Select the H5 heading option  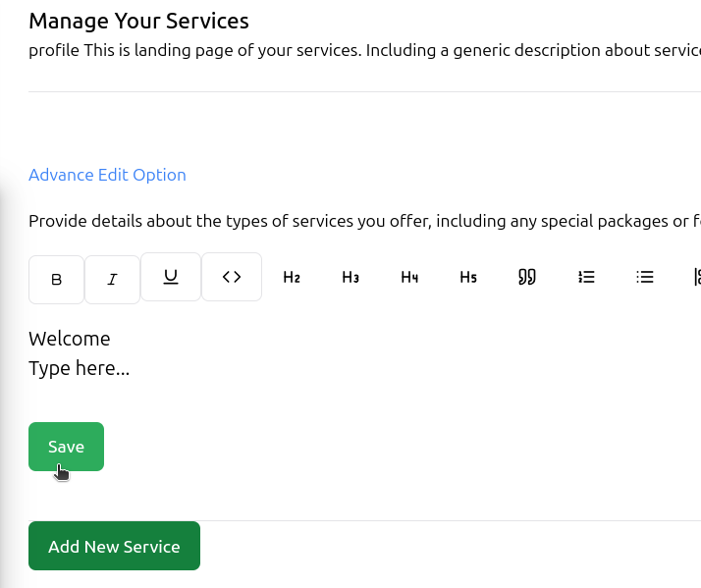tap(468, 277)
